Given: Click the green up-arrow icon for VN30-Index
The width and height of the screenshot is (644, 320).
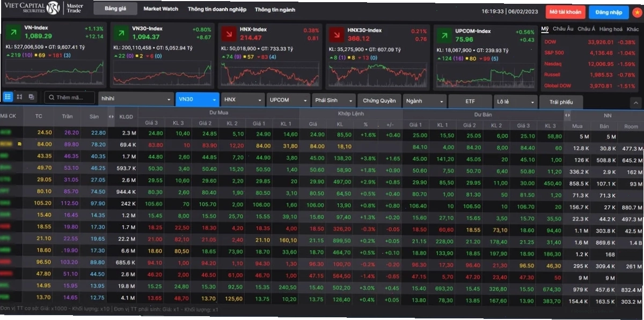Looking at the screenshot, I should (x=120, y=34).
